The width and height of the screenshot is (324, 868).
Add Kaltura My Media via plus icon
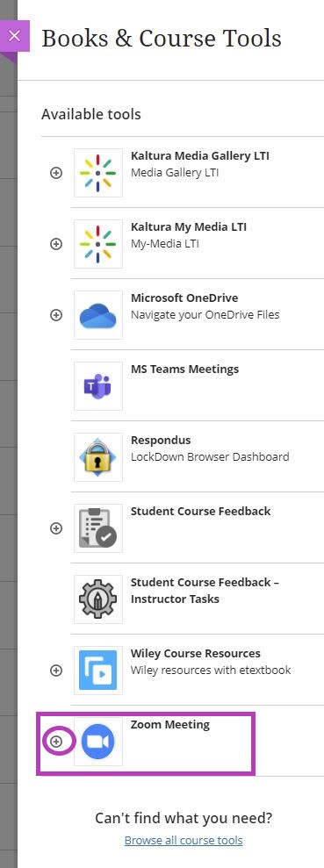pyautogui.click(x=56, y=244)
